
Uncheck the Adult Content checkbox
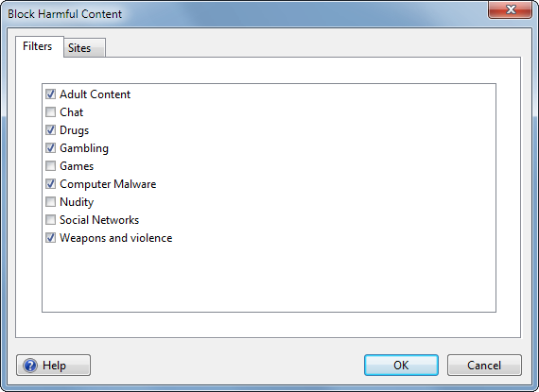pos(50,94)
